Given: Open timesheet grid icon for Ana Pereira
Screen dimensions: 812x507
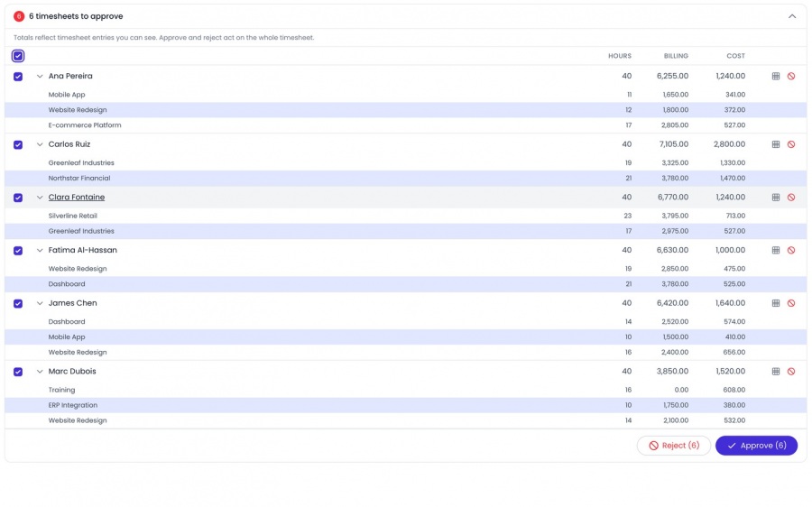Looking at the screenshot, I should click(x=776, y=76).
